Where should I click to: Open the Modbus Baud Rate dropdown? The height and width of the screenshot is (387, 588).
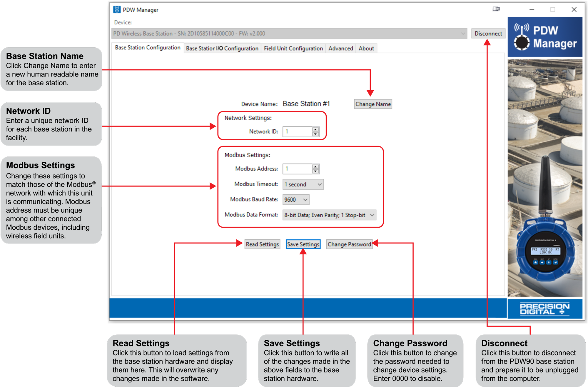(x=296, y=200)
